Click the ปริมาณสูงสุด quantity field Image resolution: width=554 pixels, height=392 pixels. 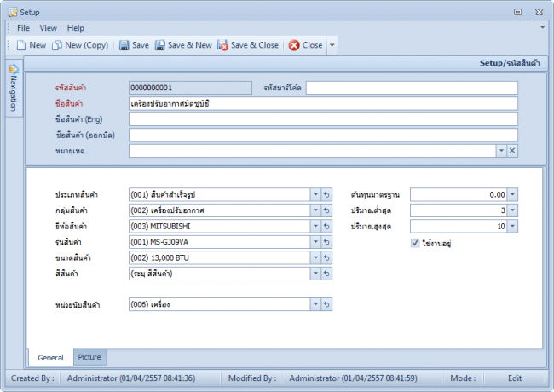459,226
